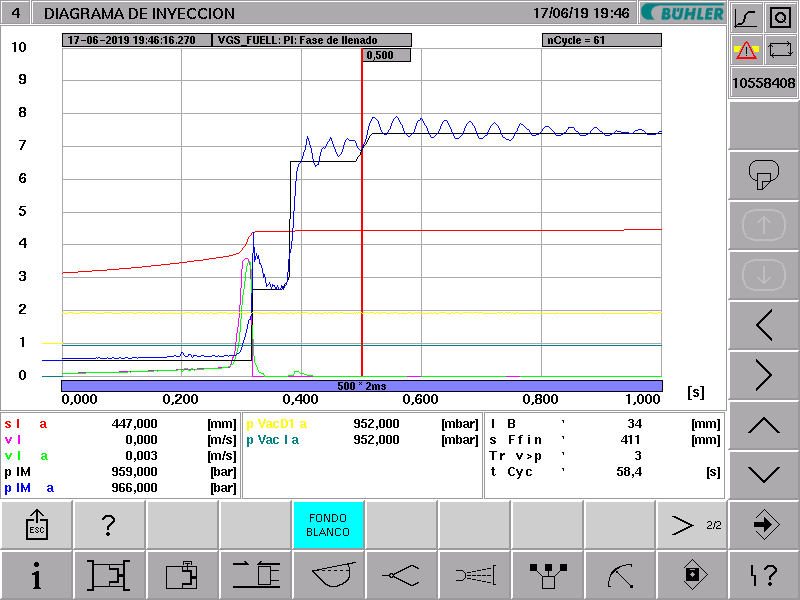Select the ladle pouring icon
800x600 pixels.
(328, 576)
